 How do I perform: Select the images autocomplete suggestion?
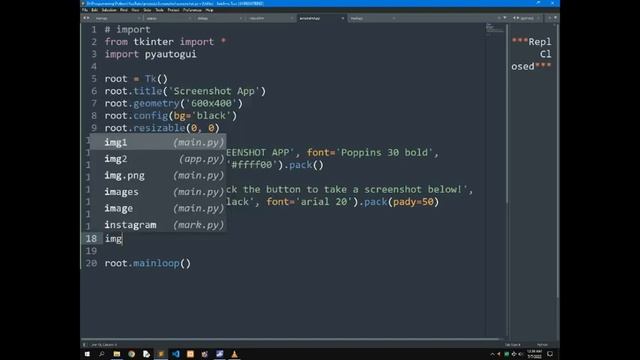click(x=158, y=191)
